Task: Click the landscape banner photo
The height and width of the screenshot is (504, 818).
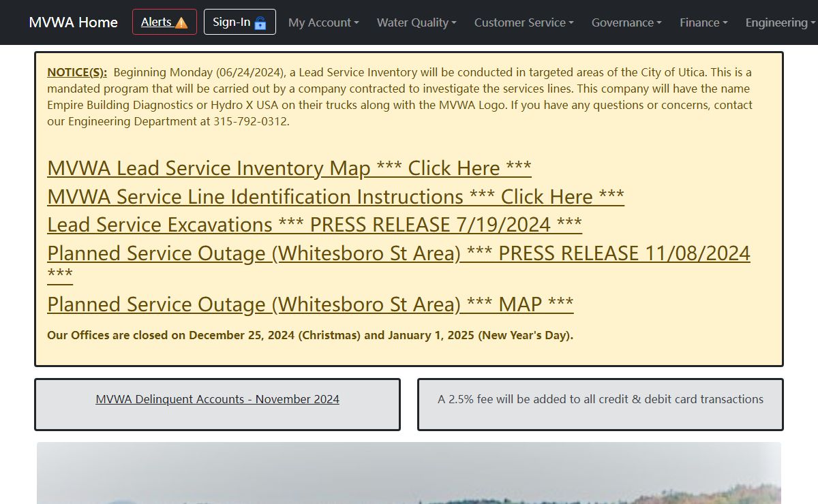Action: tap(409, 473)
